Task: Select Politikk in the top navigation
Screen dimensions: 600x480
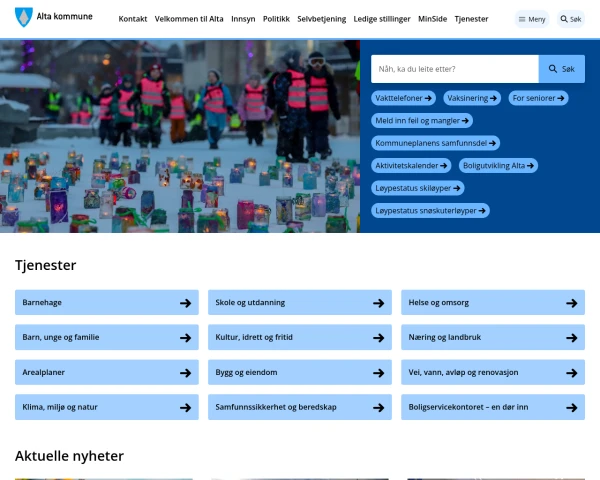Action: [276, 19]
